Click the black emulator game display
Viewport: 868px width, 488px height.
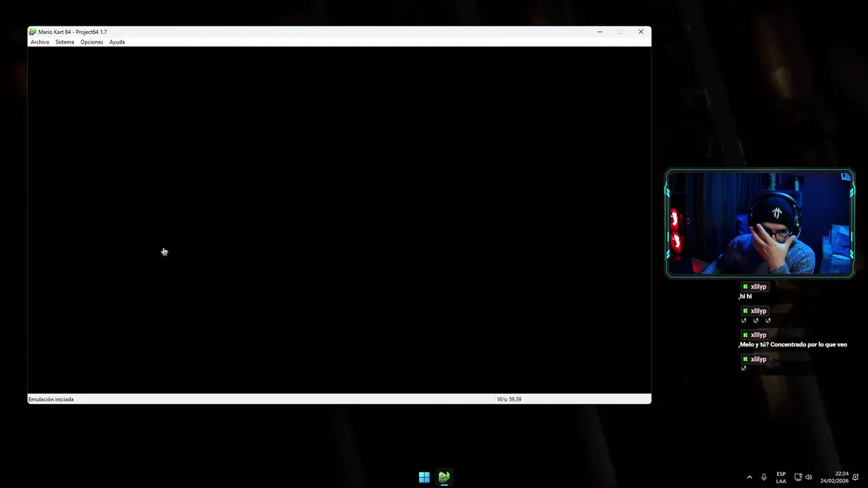coord(339,220)
